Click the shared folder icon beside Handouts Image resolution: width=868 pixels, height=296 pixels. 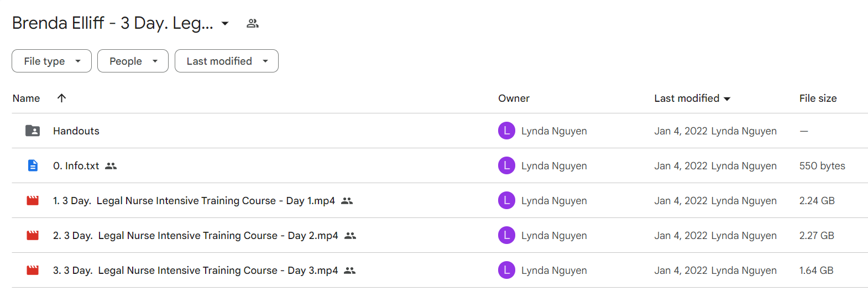[x=33, y=131]
